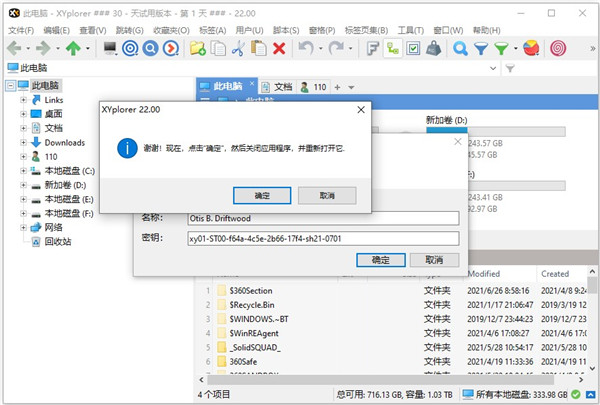This screenshot has height=405, width=600.
Task: Select 桌面 in the folder tree
Action: tap(54, 114)
